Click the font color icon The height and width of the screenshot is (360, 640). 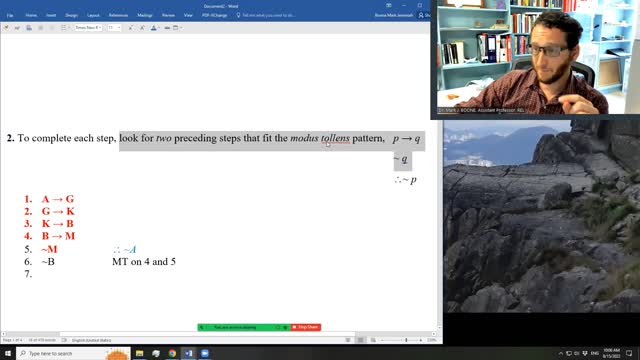(153, 28)
